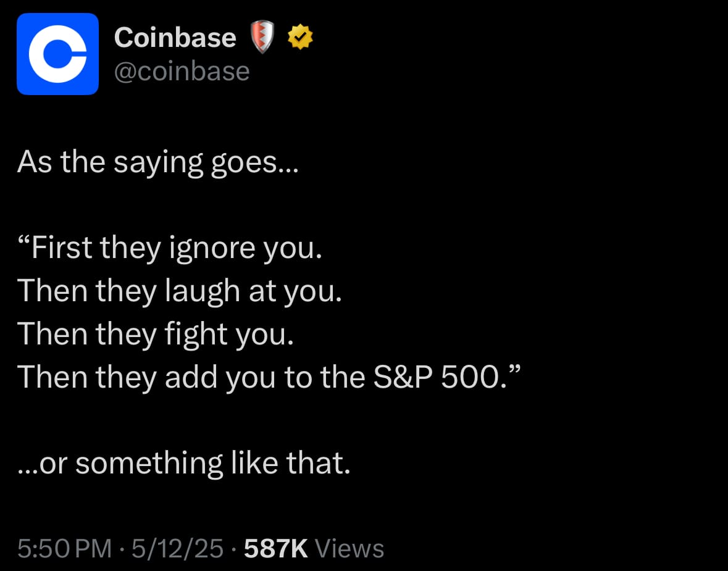Open the Coinbase display name link

(175, 37)
